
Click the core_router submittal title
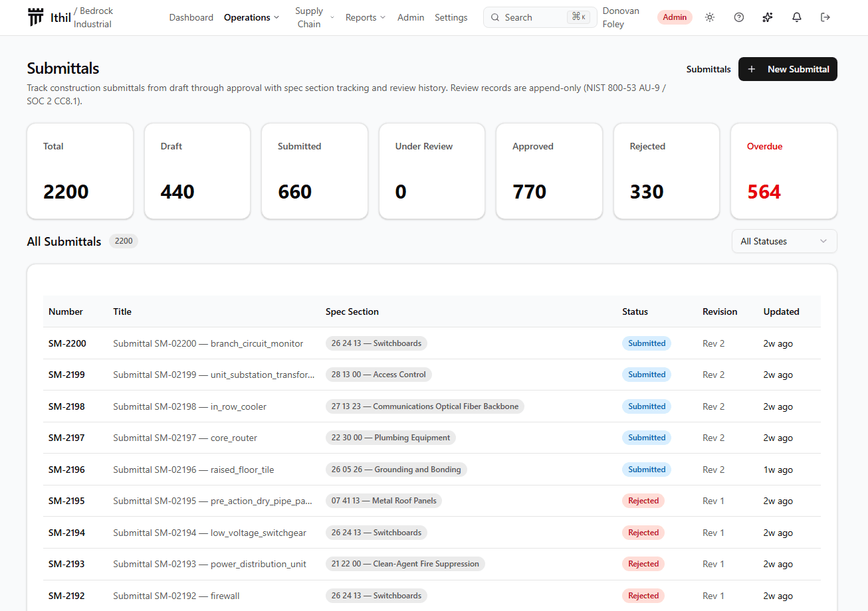pos(185,438)
